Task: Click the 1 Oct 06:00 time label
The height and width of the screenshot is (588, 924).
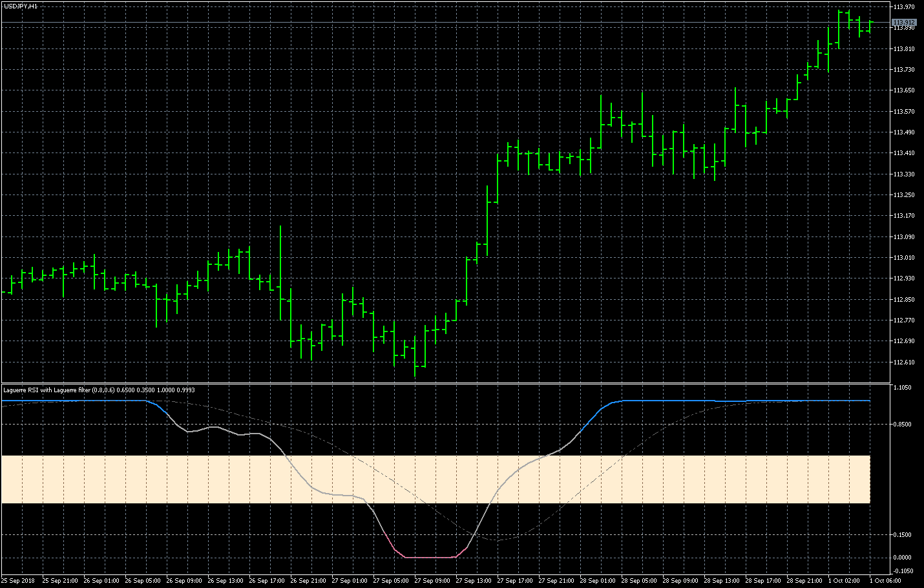Action: (x=885, y=581)
